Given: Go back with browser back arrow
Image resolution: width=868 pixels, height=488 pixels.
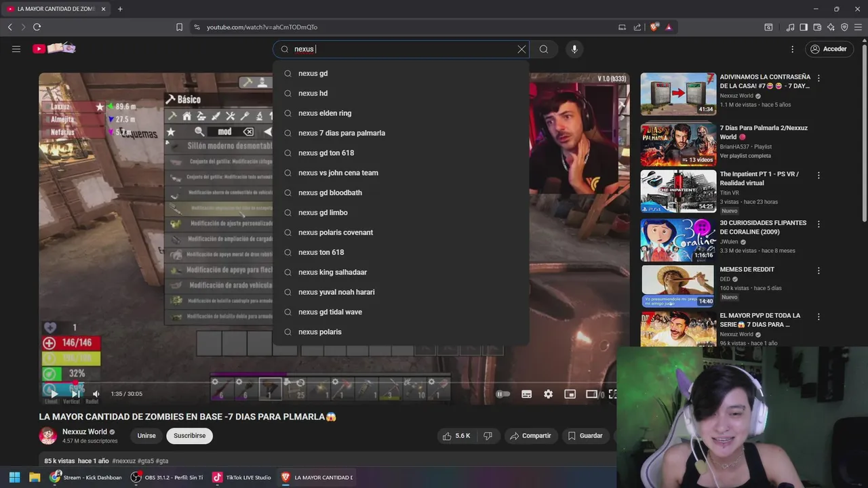Looking at the screenshot, I should [9, 27].
